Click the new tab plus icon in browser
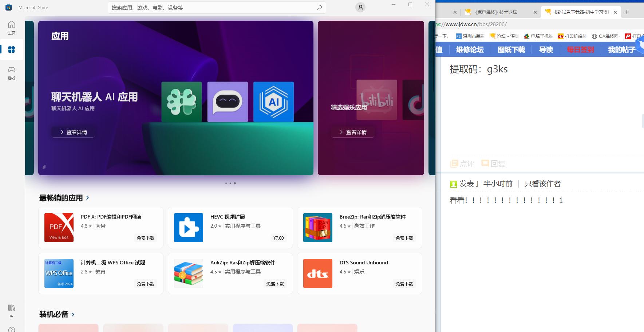Viewport: 644px width, 332px height. pyautogui.click(x=627, y=12)
